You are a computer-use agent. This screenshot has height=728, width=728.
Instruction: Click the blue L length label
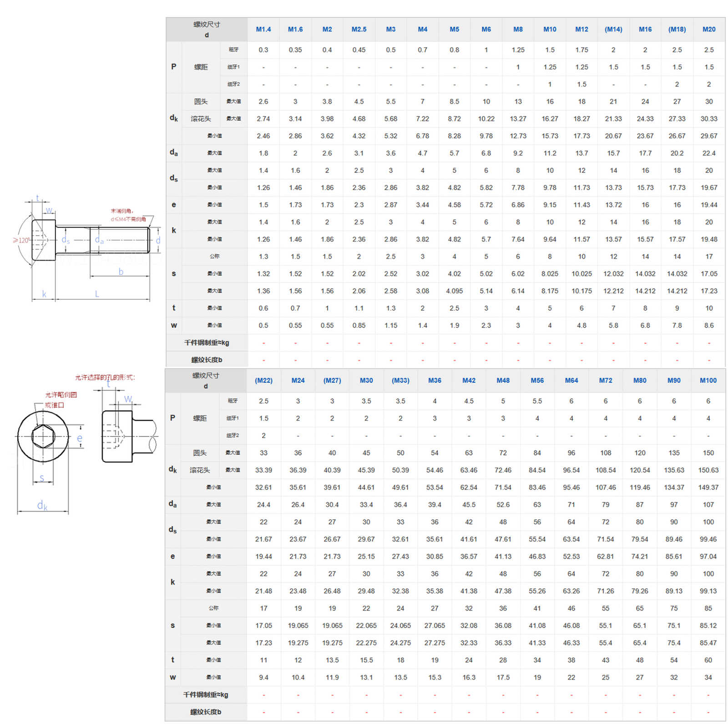[97, 294]
